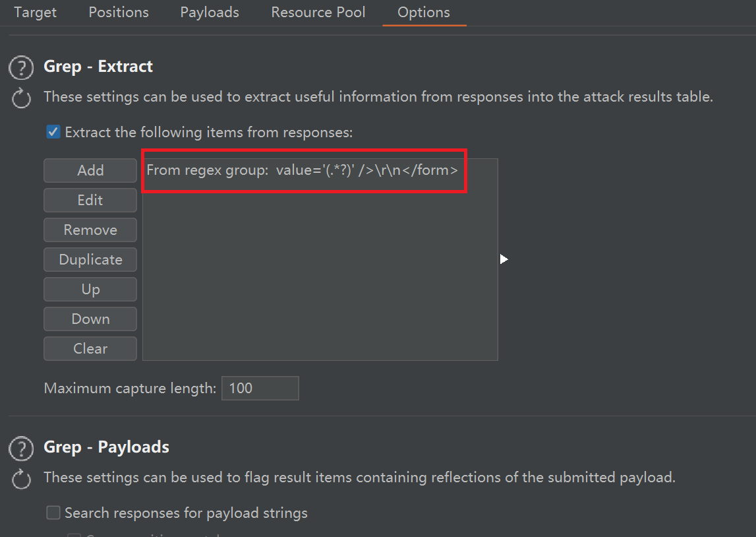The image size is (756, 537).
Task: Open the Positions tab
Action: [119, 13]
